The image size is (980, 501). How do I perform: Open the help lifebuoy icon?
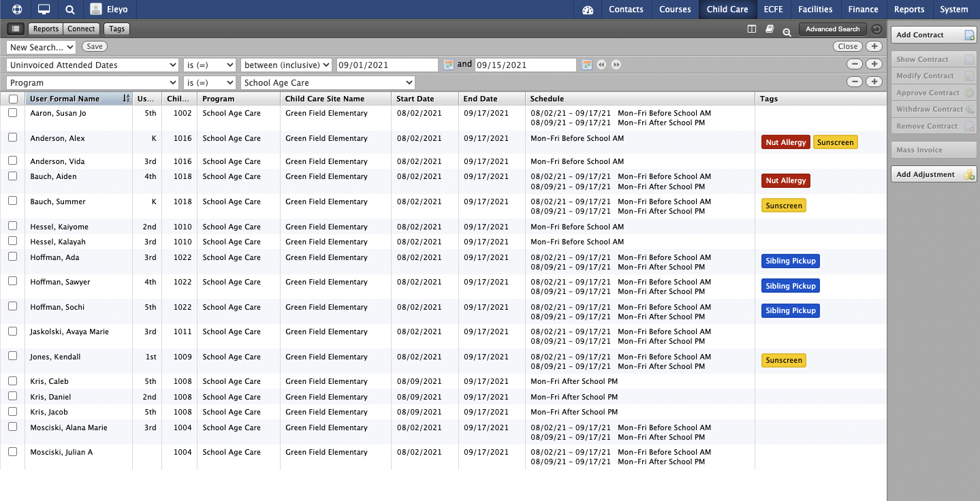[17, 10]
